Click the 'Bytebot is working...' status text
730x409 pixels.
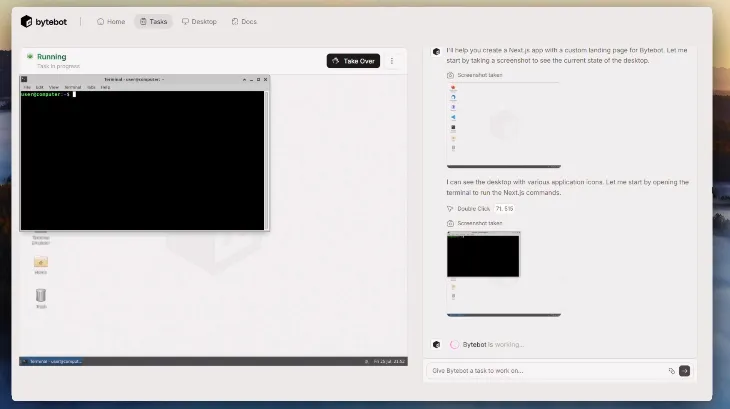point(493,345)
